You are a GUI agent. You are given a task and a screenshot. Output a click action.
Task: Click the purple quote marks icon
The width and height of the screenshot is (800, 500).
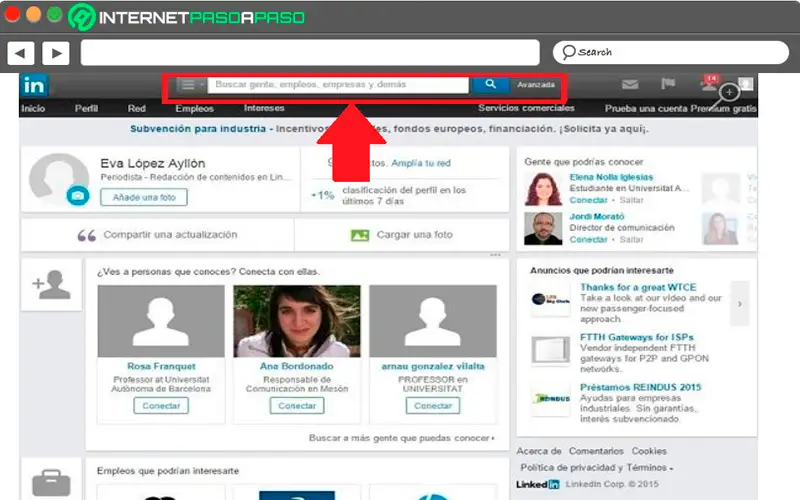tap(86, 235)
